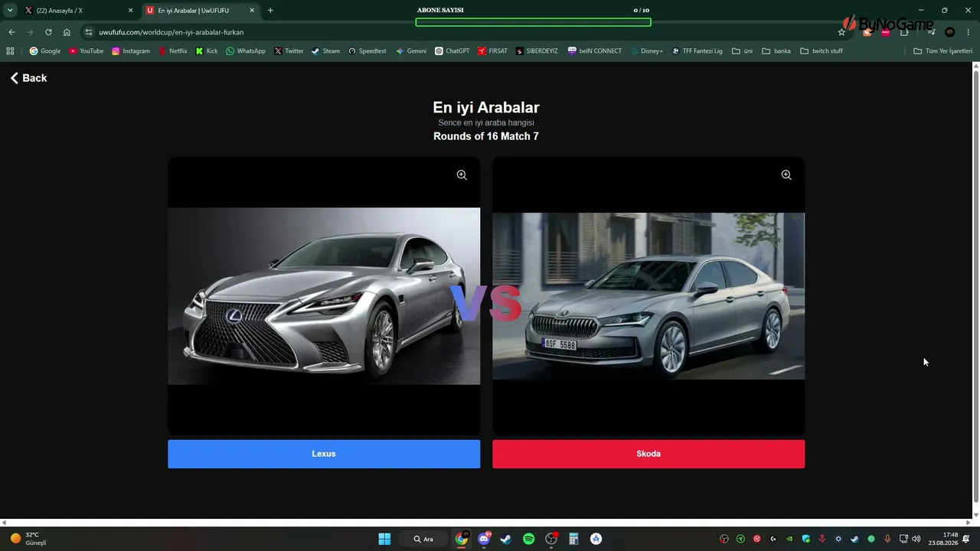Image resolution: width=980 pixels, height=551 pixels.
Task: Expand the twitch stuff bookmark folder
Action: coord(822,51)
